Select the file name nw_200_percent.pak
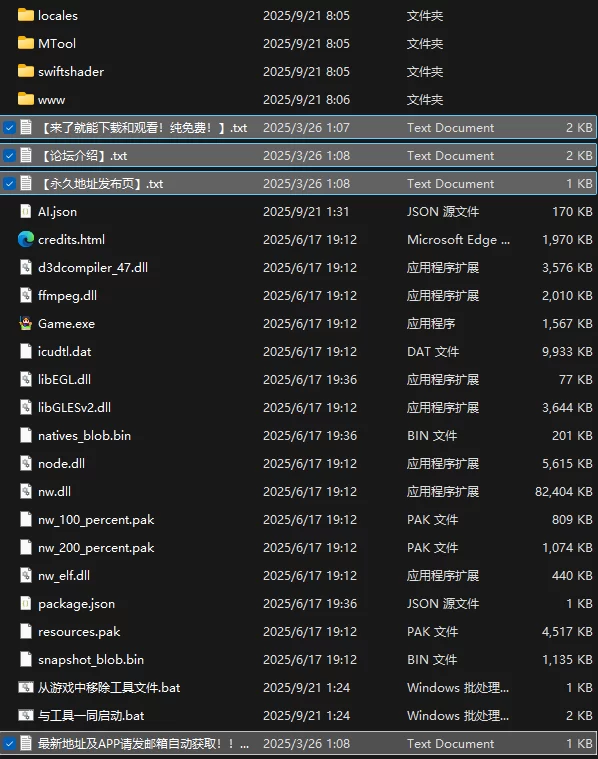This screenshot has height=759, width=598. click(96, 548)
